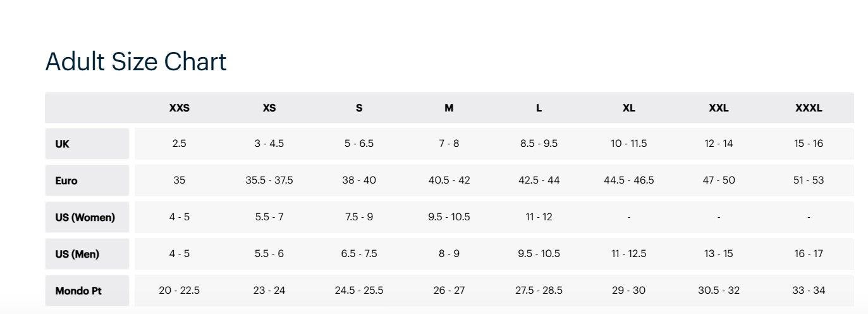Click the UK cell showing 7 - 8
Image resolution: width=868 pixels, height=314 pixels.
click(x=449, y=144)
